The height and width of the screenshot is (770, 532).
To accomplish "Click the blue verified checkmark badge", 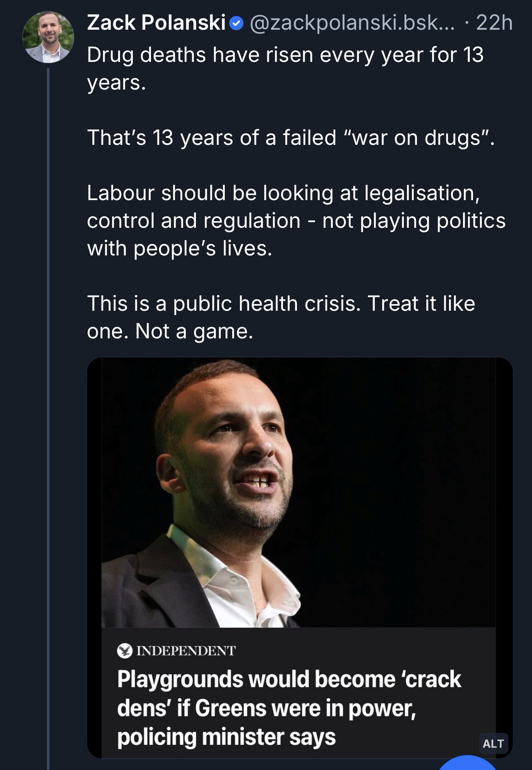I will [235, 24].
